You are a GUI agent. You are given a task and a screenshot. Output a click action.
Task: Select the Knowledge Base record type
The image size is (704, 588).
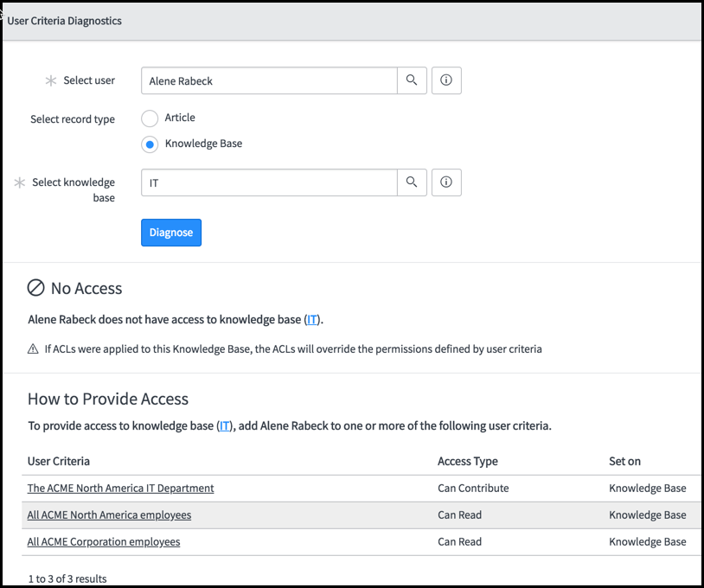[x=150, y=144]
